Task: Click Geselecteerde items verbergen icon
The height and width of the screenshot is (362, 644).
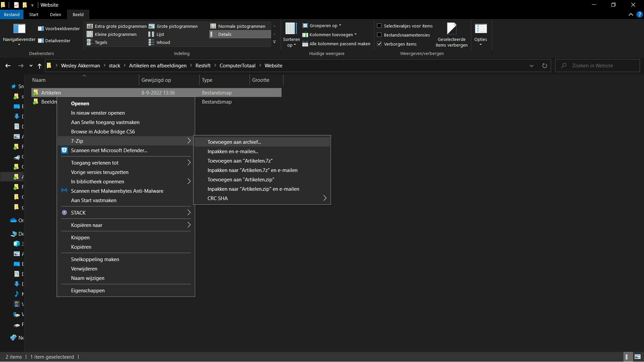Action: 451,29
